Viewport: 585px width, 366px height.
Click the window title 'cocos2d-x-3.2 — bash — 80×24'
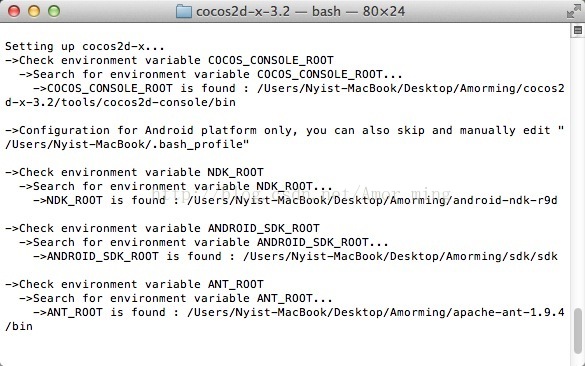pyautogui.click(x=300, y=11)
